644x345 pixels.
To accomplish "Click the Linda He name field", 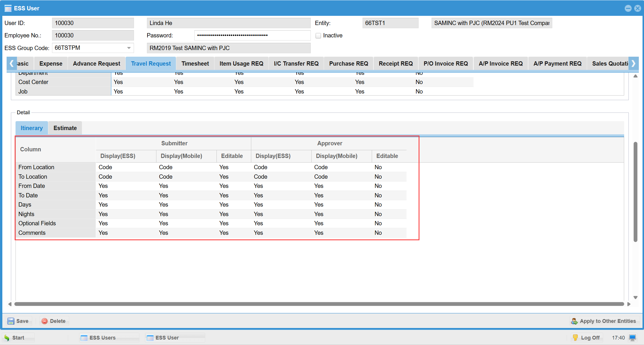I will 229,23.
